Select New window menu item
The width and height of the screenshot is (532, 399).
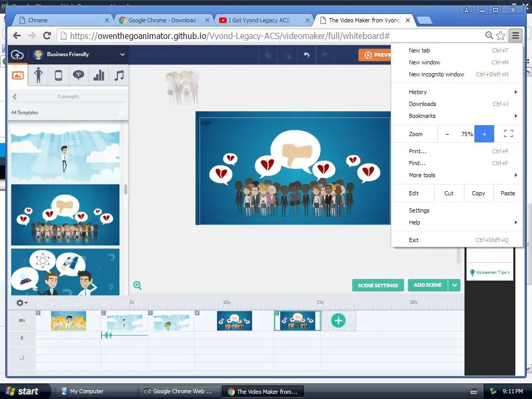point(457,62)
